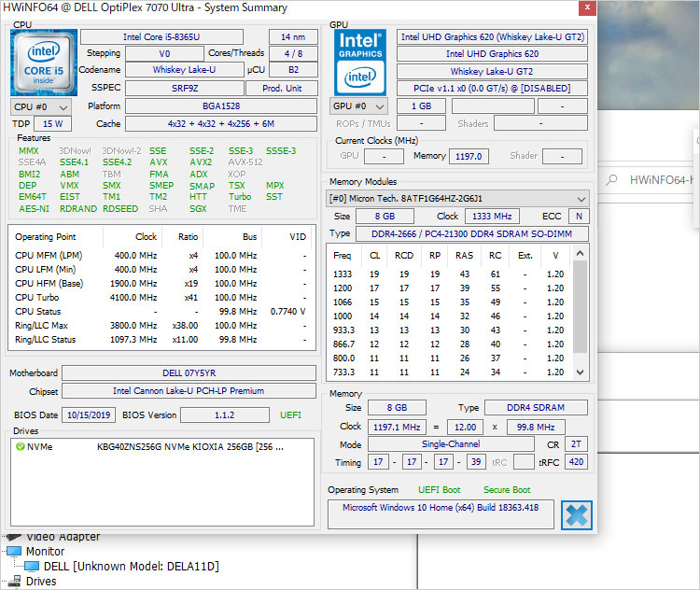Click the DDR4-2666 / PC4-21300 type field

472,233
